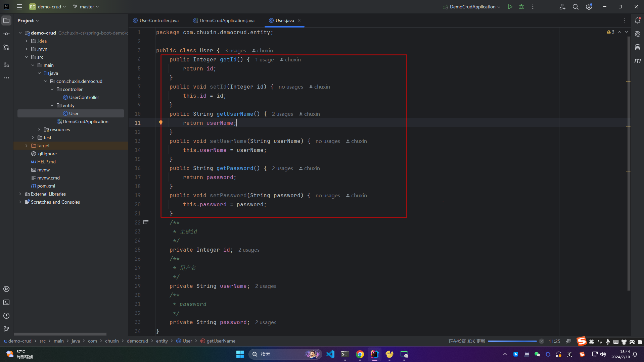The width and height of the screenshot is (644, 362).
Task: Expand the target folder
Action: [27, 146]
